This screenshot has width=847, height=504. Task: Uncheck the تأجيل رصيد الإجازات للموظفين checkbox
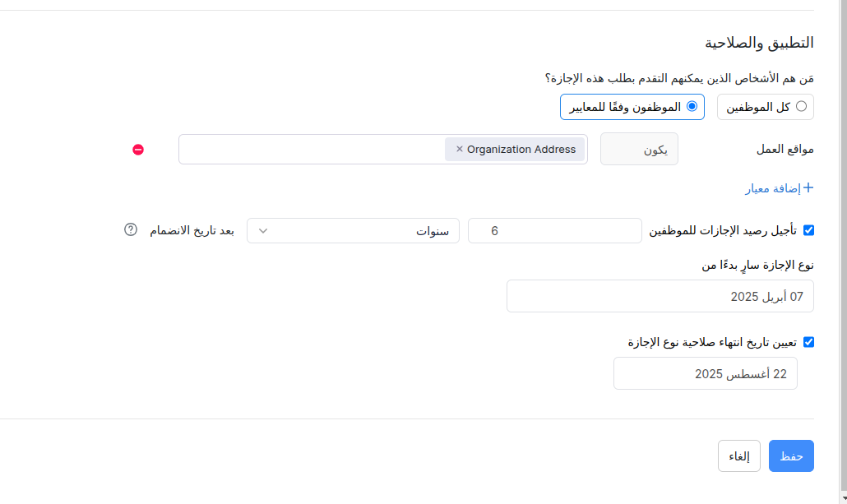pos(808,231)
